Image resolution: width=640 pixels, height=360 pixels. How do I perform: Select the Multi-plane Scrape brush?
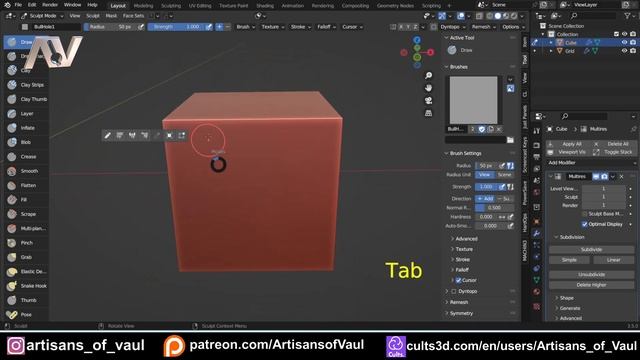pyautogui.click(x=26, y=229)
